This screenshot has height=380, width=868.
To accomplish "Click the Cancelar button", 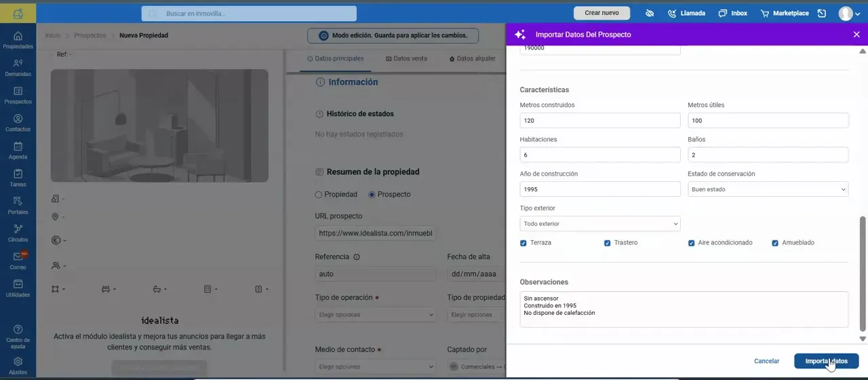I will (767, 361).
